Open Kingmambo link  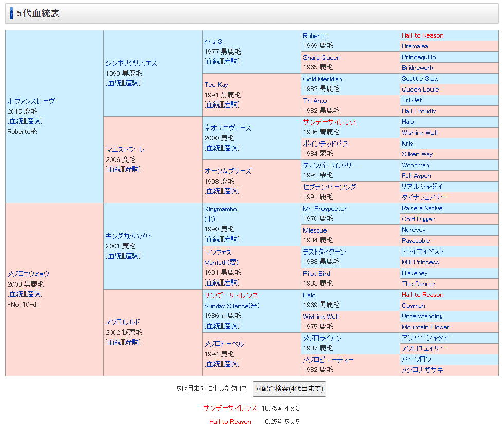click(x=221, y=209)
